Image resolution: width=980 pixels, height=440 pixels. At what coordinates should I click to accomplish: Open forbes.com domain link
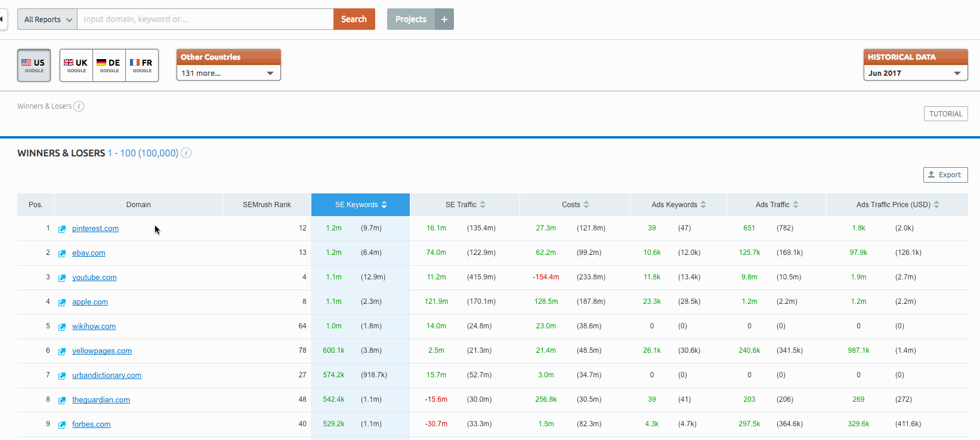click(x=91, y=424)
